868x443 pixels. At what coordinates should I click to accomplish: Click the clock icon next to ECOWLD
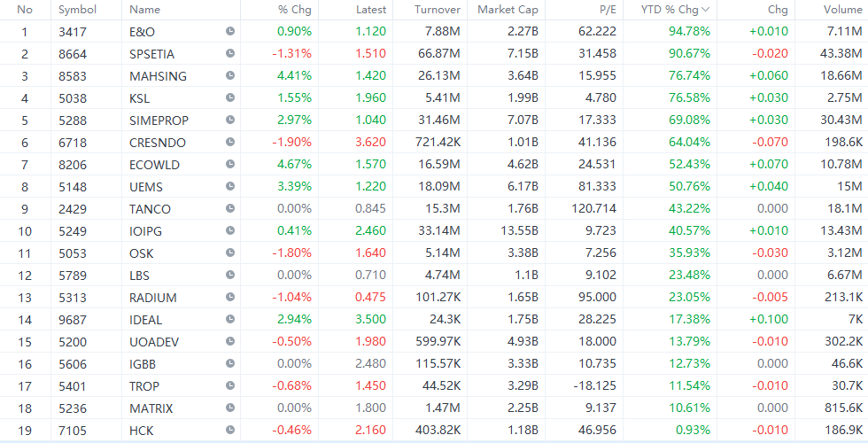(x=230, y=165)
